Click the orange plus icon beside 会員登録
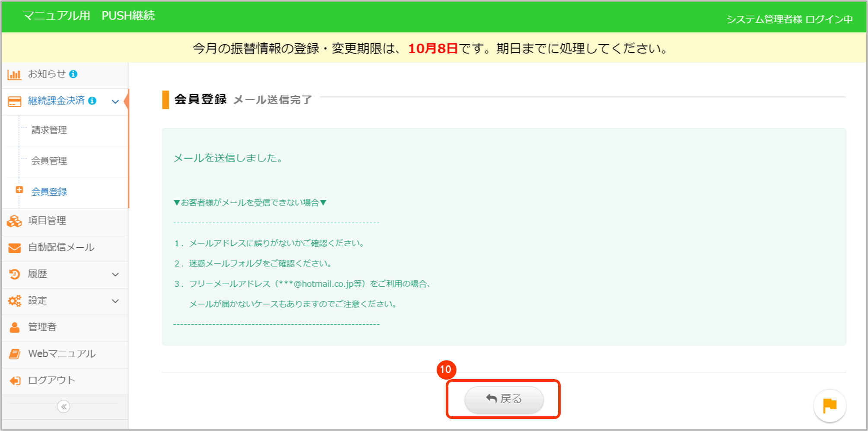The image size is (868, 431). [19, 190]
